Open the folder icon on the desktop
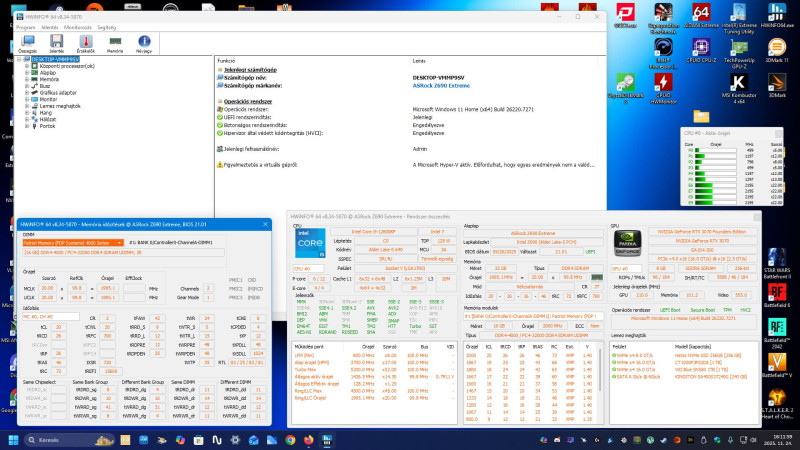 [701, 116]
